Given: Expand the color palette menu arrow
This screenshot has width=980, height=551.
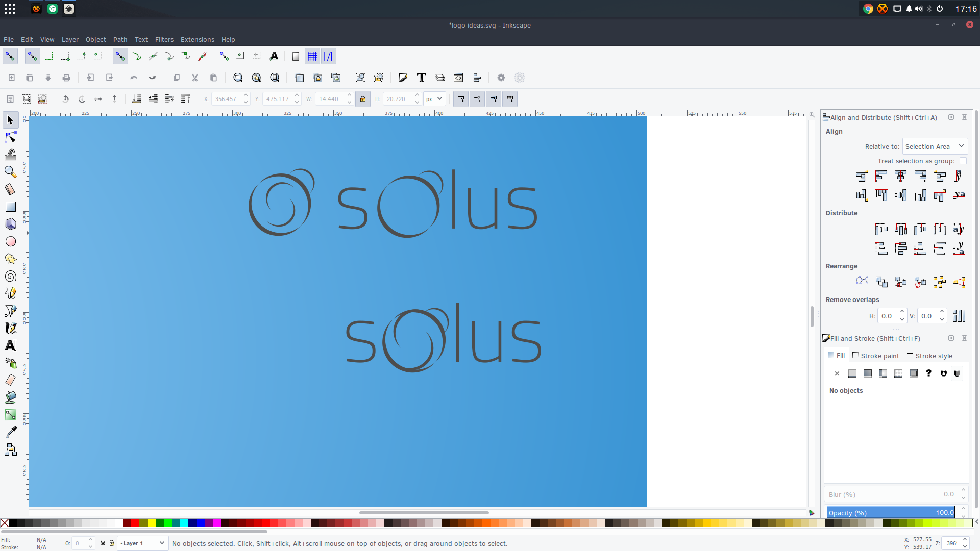Looking at the screenshot, I should (976, 522).
